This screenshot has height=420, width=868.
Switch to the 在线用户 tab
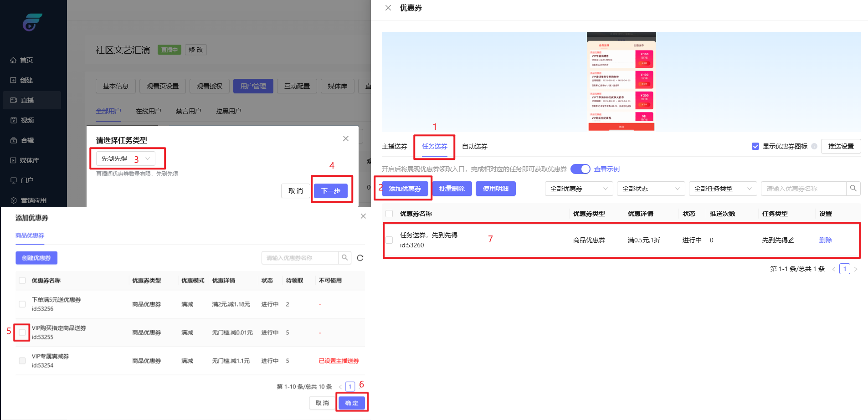pyautogui.click(x=148, y=111)
